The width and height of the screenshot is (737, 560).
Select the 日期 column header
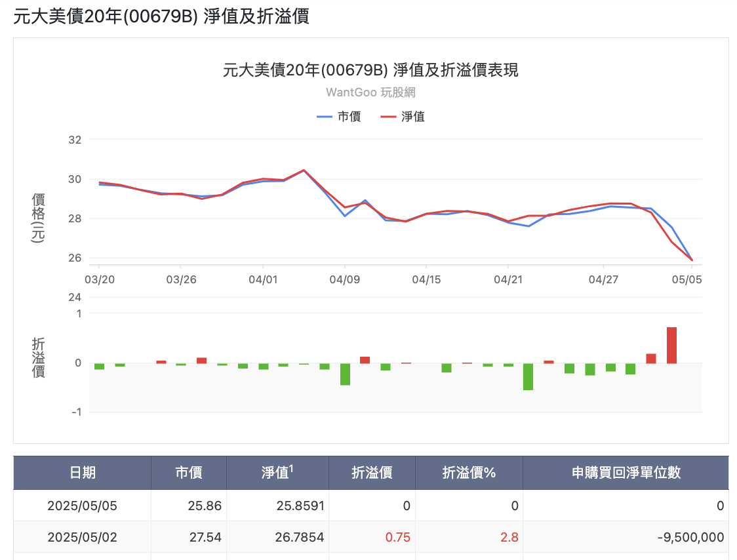click(82, 473)
